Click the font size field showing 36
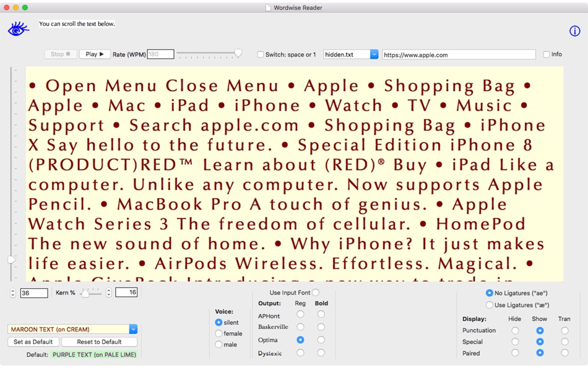Screen dimensions: 588x368 coord(34,293)
